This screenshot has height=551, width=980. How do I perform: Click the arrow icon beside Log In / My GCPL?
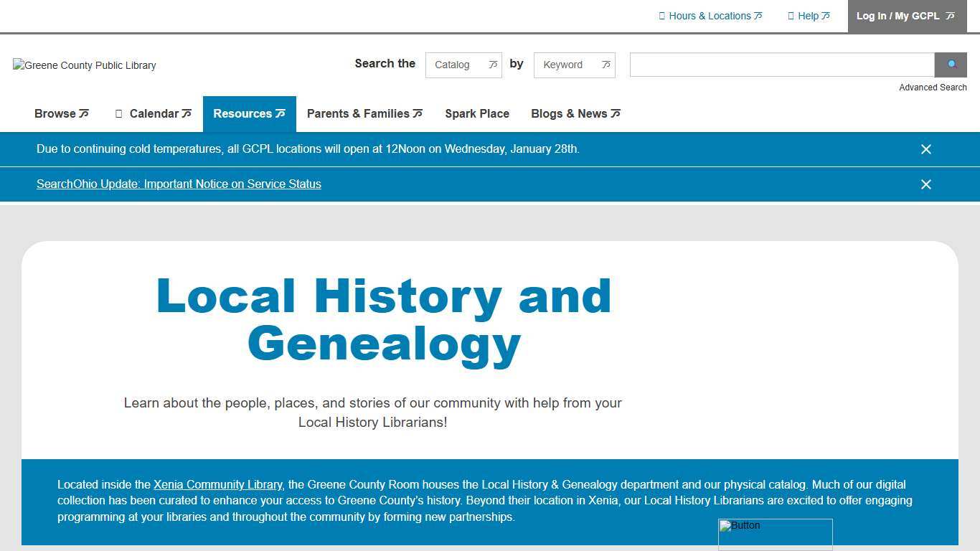point(949,15)
